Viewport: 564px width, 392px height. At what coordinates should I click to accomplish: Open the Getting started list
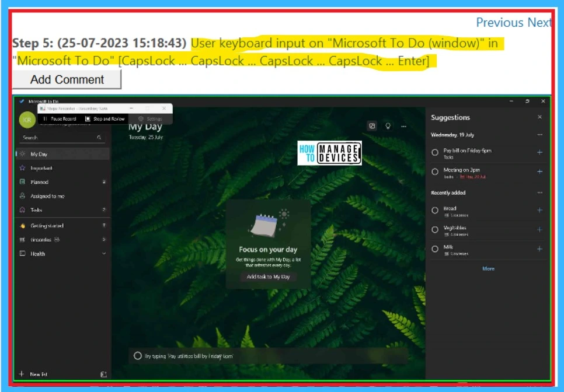pos(62,226)
